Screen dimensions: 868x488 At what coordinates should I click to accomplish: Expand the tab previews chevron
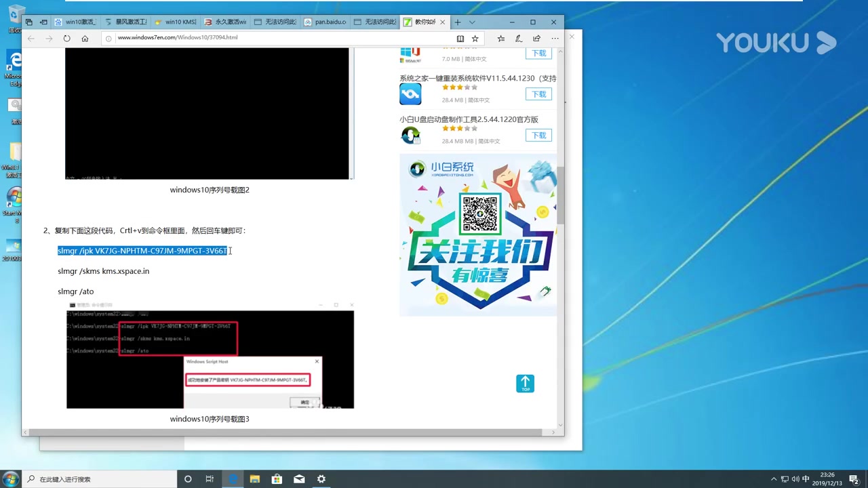tap(472, 22)
